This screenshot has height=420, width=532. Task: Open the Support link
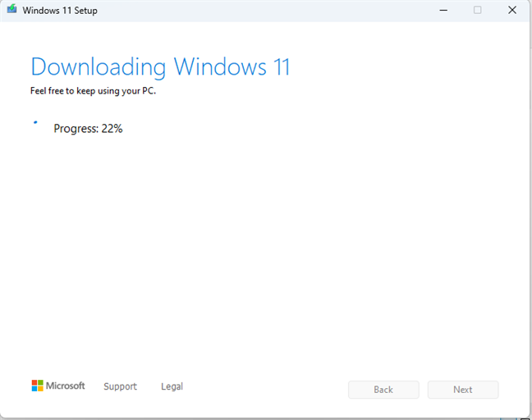click(120, 386)
